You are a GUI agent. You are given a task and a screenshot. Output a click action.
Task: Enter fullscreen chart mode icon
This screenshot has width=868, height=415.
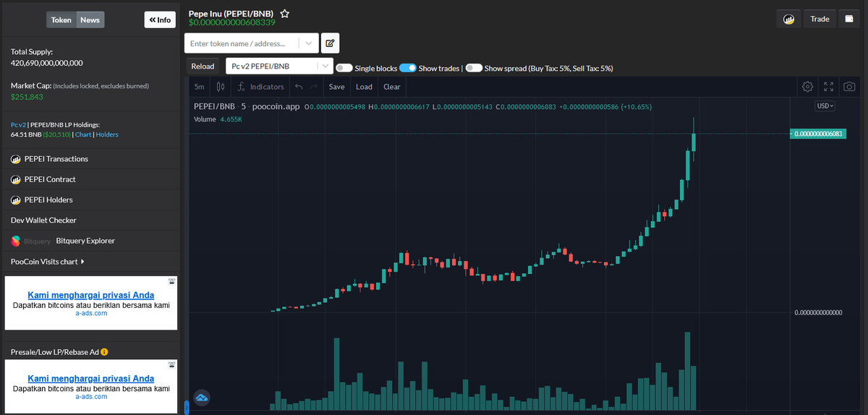tap(829, 87)
